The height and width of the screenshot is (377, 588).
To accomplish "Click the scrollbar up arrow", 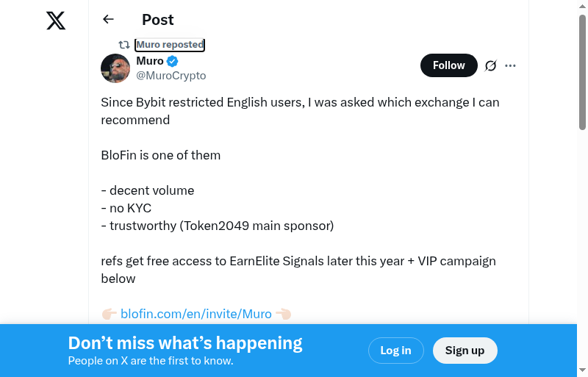I will (582, 6).
